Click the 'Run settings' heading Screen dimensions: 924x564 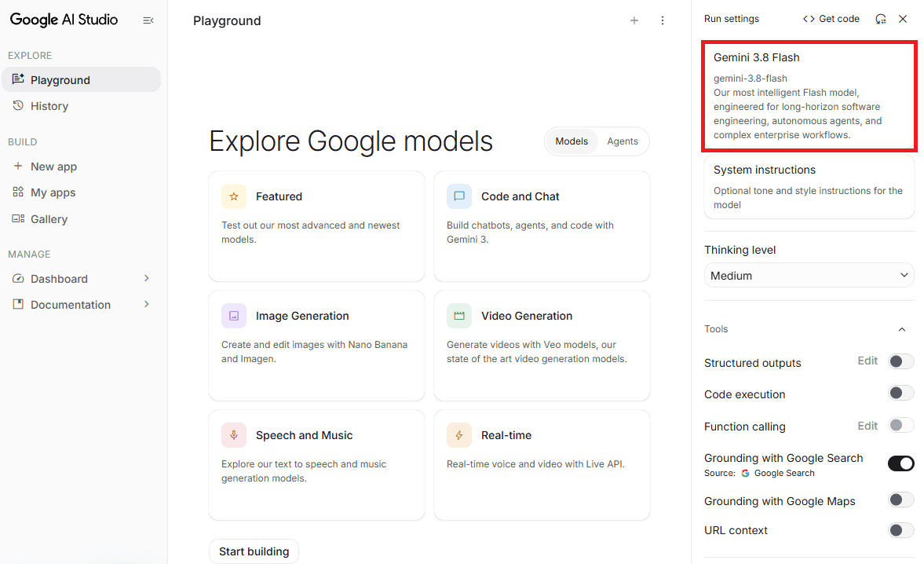point(732,19)
